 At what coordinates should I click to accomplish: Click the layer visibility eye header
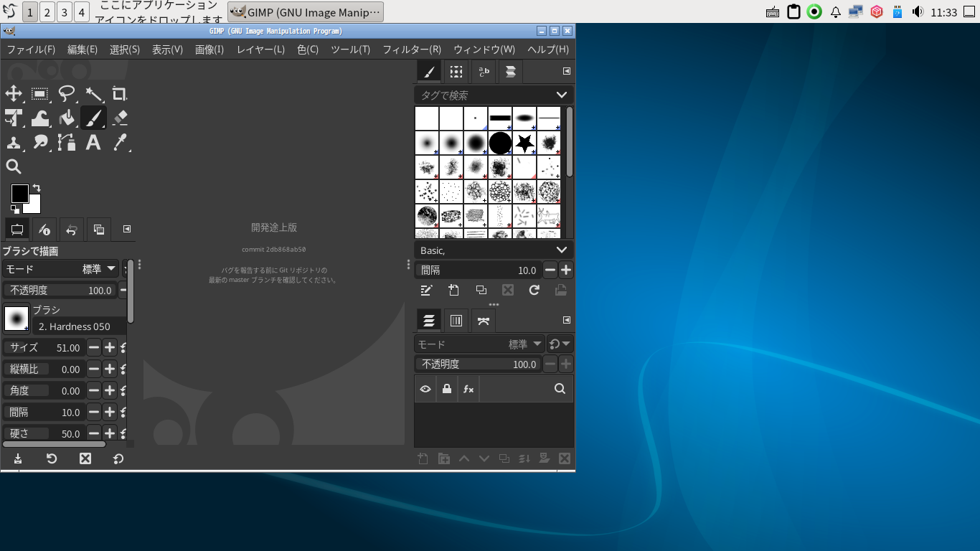(x=425, y=389)
